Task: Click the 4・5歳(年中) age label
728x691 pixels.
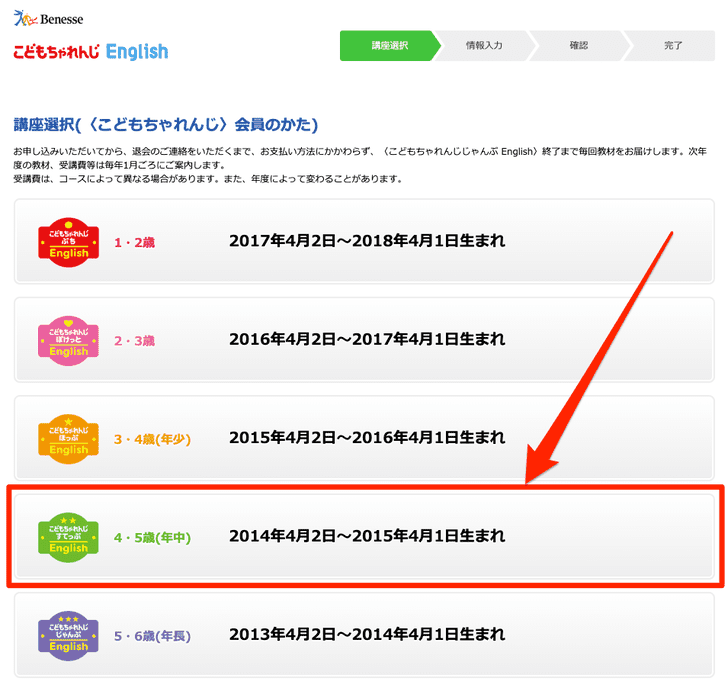Action: tap(152, 538)
